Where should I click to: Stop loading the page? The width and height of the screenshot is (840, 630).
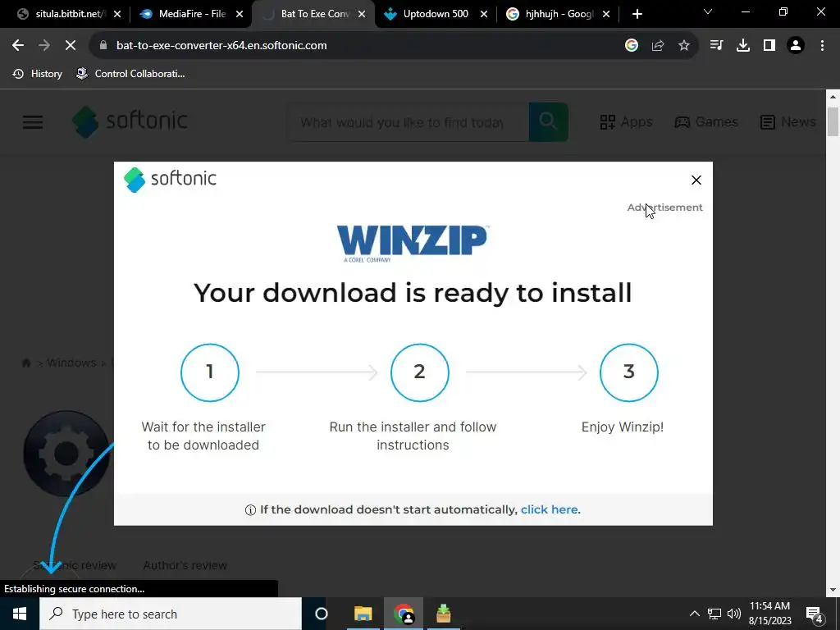coord(71,46)
